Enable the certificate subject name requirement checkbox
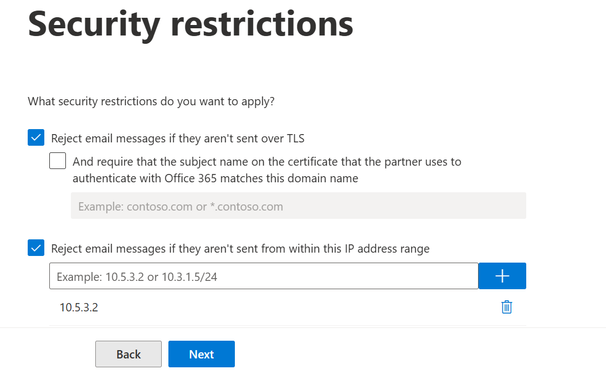 tap(58, 161)
